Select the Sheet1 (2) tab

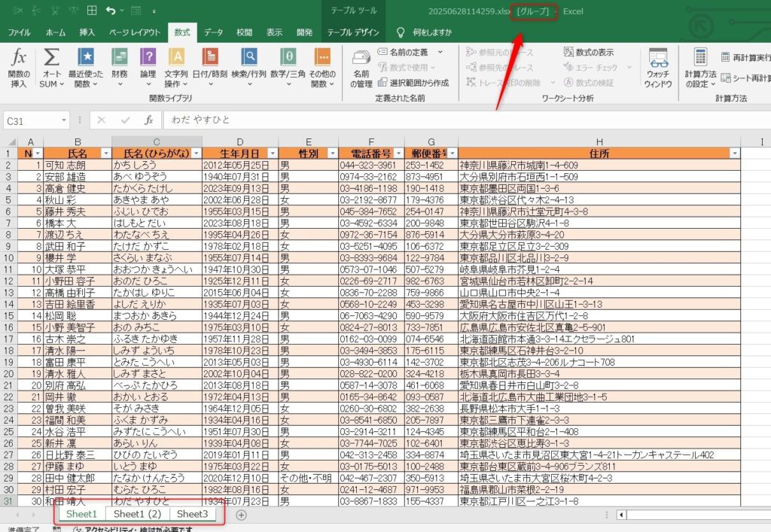tap(137, 514)
